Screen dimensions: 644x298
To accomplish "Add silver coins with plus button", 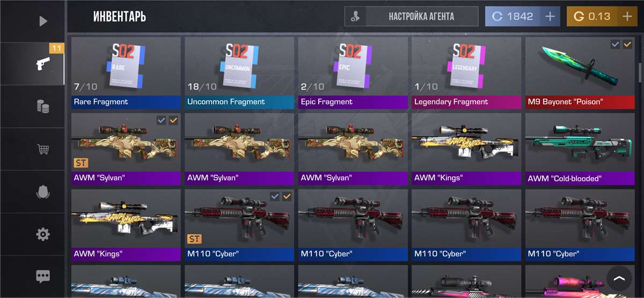I will coord(550,17).
